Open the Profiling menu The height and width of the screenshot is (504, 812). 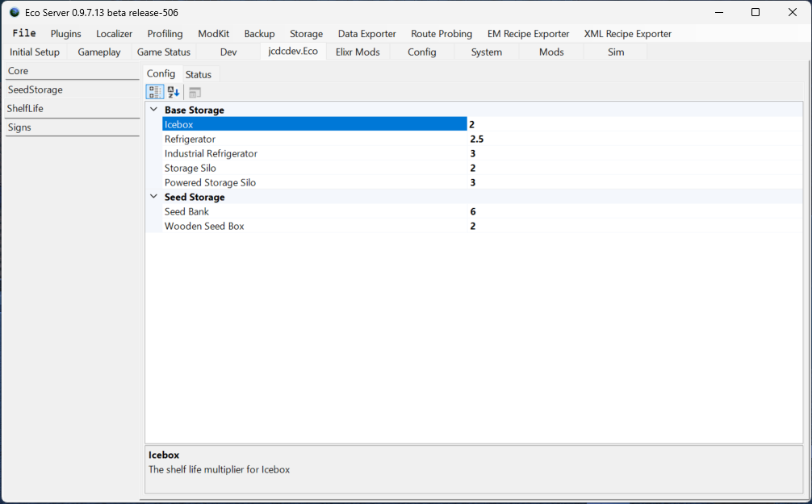point(165,34)
